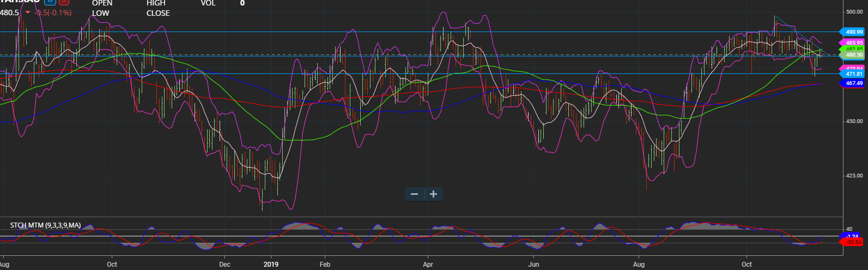
Task: Select the 480.50 current price tag
Action: pyautogui.click(x=853, y=55)
